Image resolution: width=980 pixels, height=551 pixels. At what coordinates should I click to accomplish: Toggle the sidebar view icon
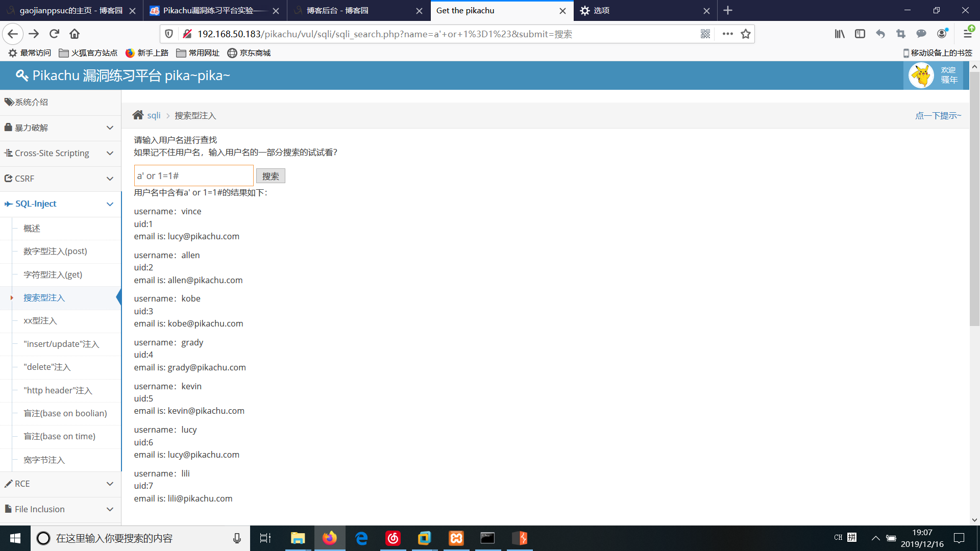[860, 34]
